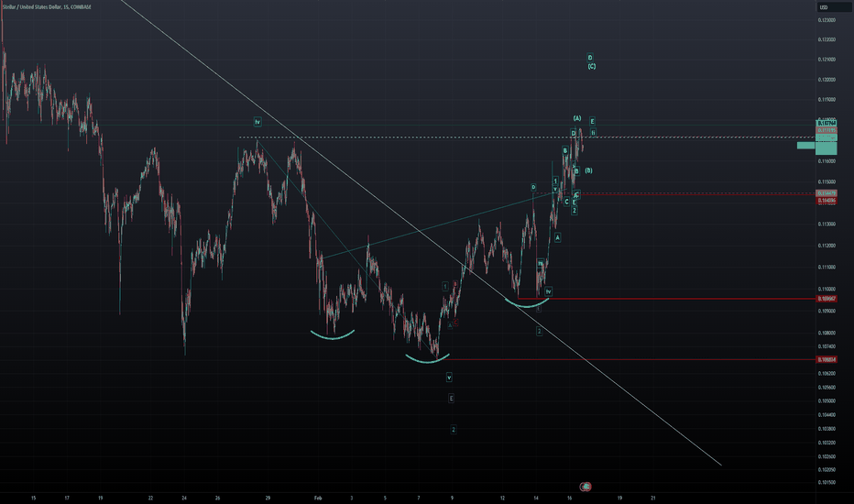This screenshot has width=854, height=504.
Task: Click the 29 date label on time axis
Action: (268, 498)
